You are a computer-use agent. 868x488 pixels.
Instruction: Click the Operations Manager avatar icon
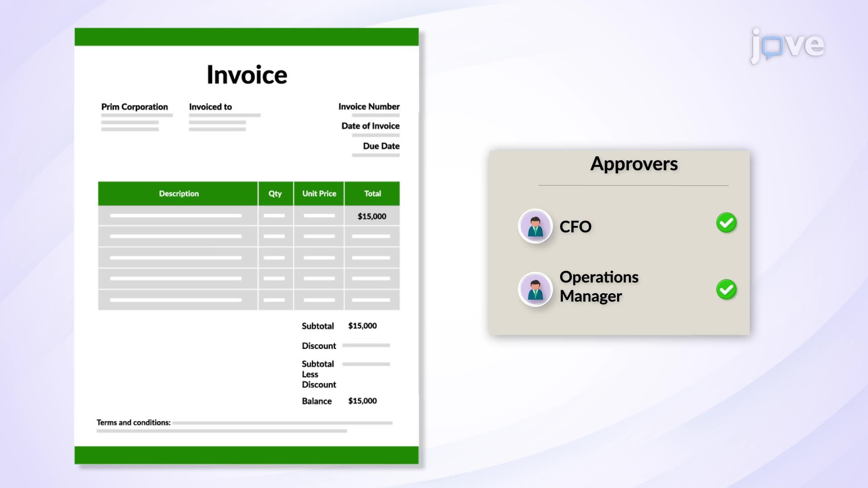(535, 289)
